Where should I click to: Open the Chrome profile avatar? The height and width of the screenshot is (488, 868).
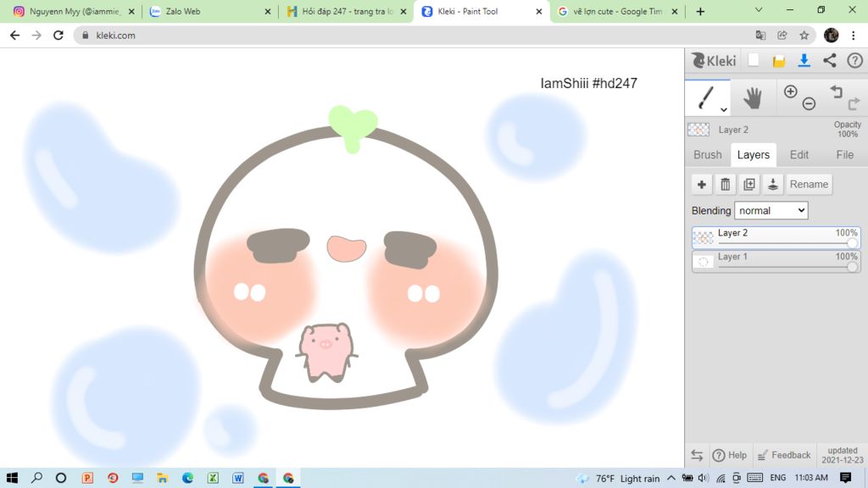(x=831, y=35)
